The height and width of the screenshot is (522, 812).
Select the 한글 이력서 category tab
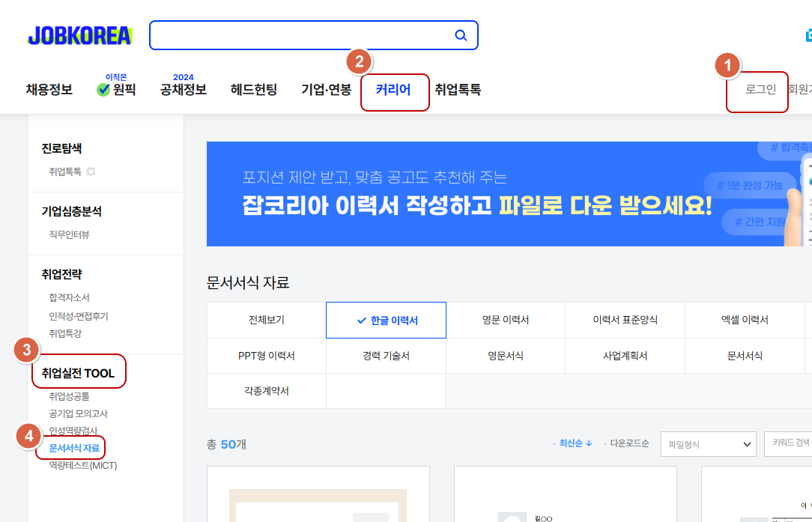point(386,320)
